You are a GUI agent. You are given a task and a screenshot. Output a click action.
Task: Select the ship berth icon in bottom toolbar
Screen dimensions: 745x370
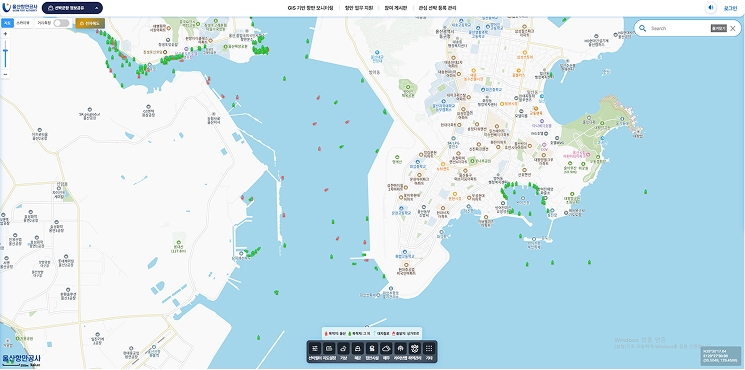pyautogui.click(x=358, y=348)
